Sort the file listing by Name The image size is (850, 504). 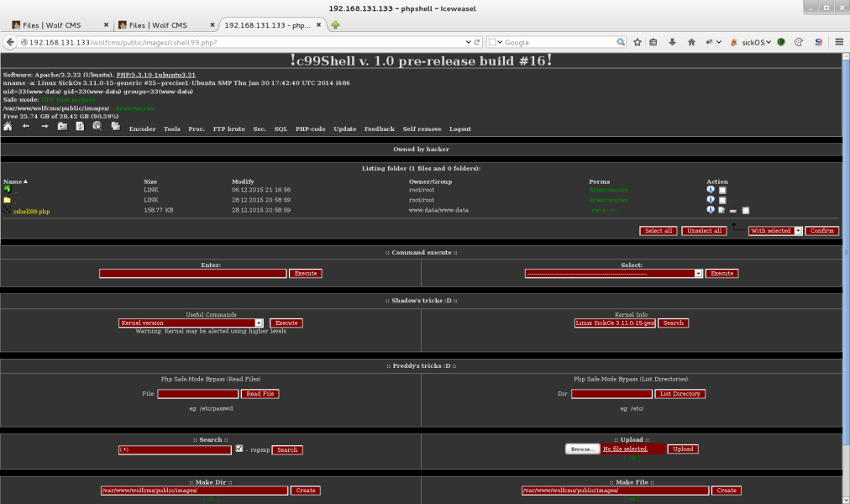coord(15,181)
